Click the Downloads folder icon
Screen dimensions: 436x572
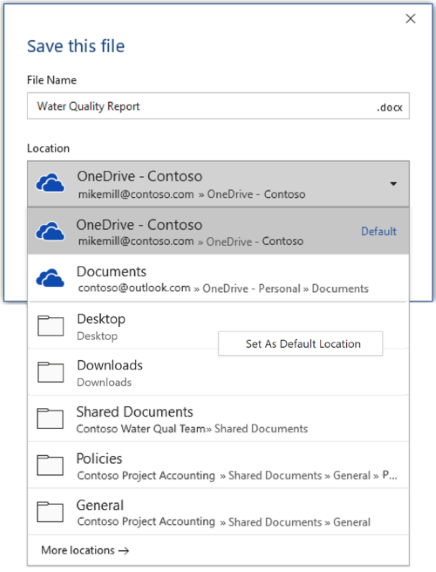[50, 372]
